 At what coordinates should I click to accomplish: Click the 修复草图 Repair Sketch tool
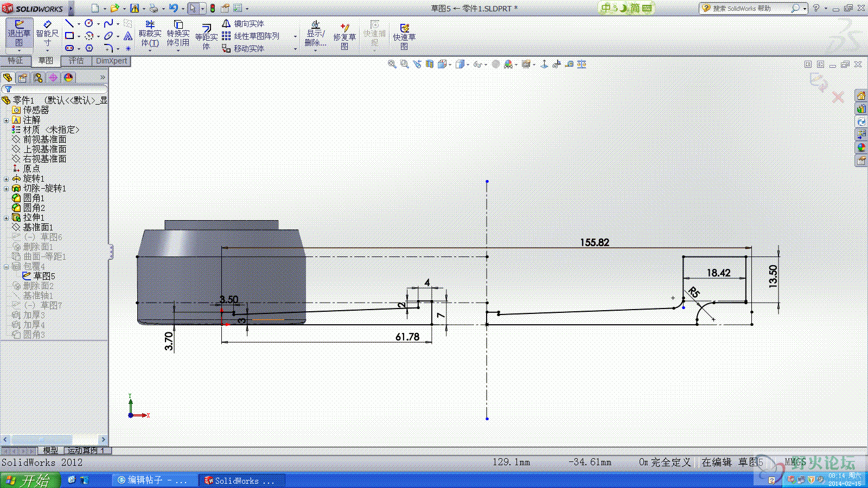point(344,36)
